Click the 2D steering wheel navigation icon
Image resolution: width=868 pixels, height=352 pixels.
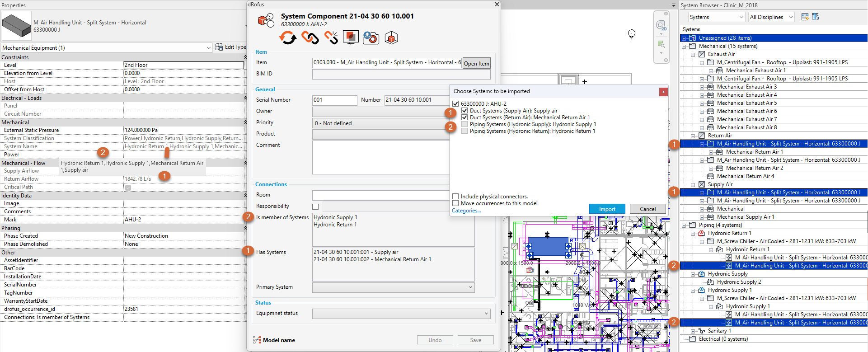click(x=661, y=26)
